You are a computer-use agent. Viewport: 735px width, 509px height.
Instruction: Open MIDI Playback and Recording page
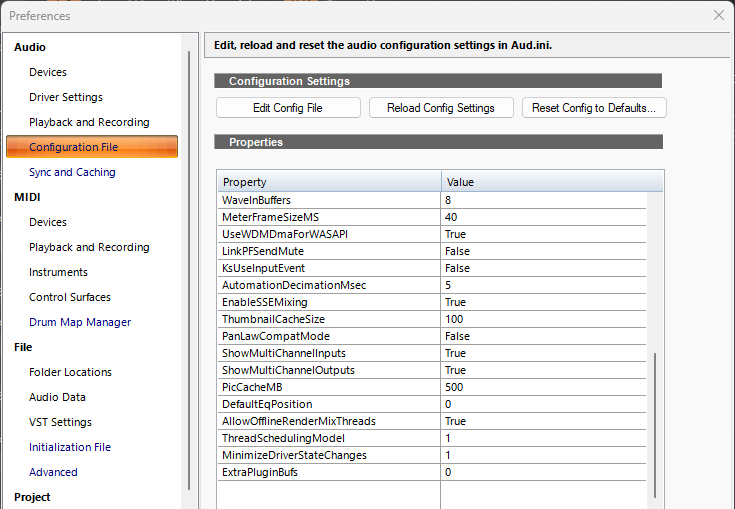pos(89,247)
